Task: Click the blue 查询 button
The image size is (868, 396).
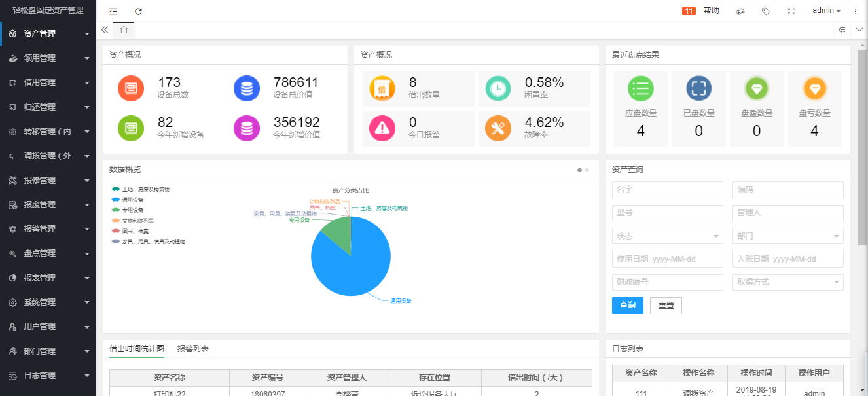Action: point(627,306)
